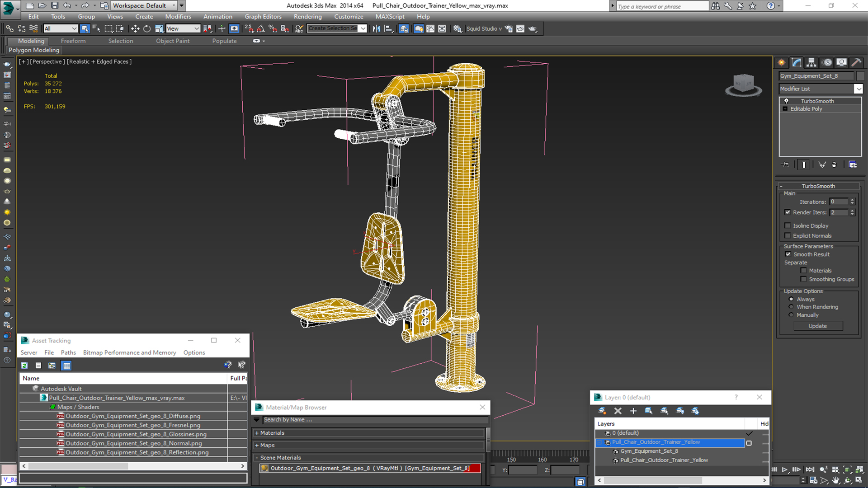Switch Asset Tracking to table view icon
This screenshot has height=488, width=868.
[66, 366]
